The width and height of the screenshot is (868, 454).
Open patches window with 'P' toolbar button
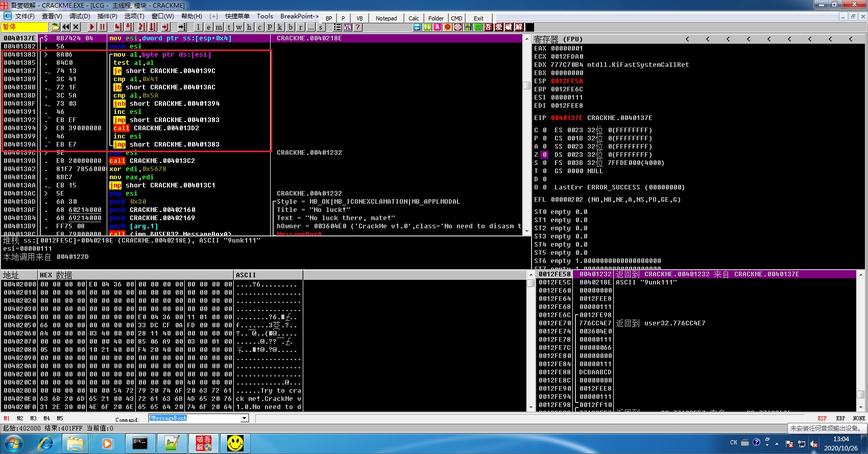click(x=270, y=27)
